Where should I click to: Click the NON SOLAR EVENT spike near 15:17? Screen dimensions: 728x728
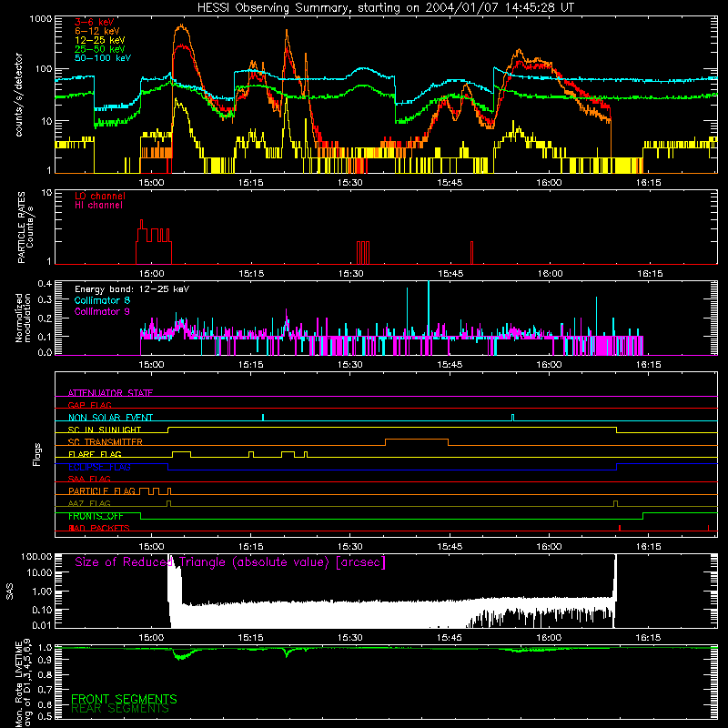263,417
